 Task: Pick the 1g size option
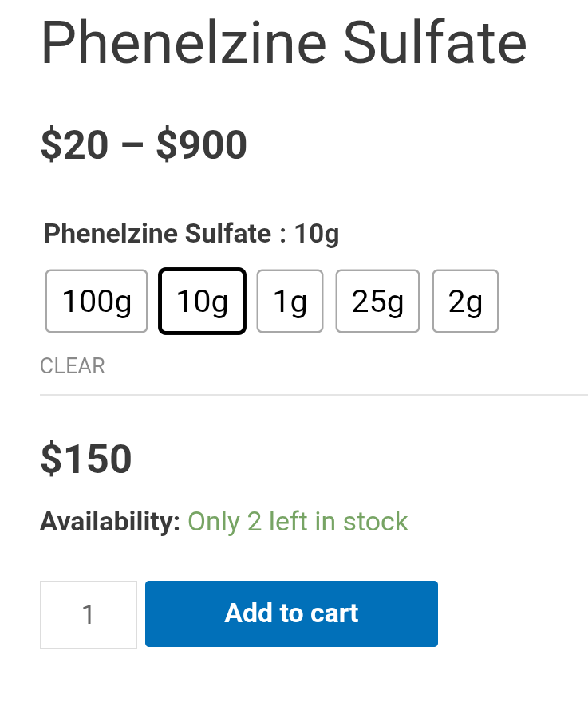coord(290,302)
